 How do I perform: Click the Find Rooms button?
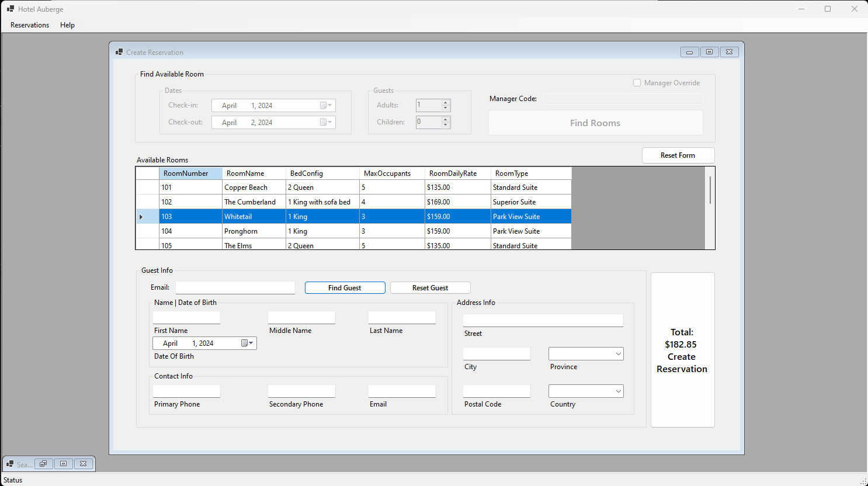pos(595,123)
